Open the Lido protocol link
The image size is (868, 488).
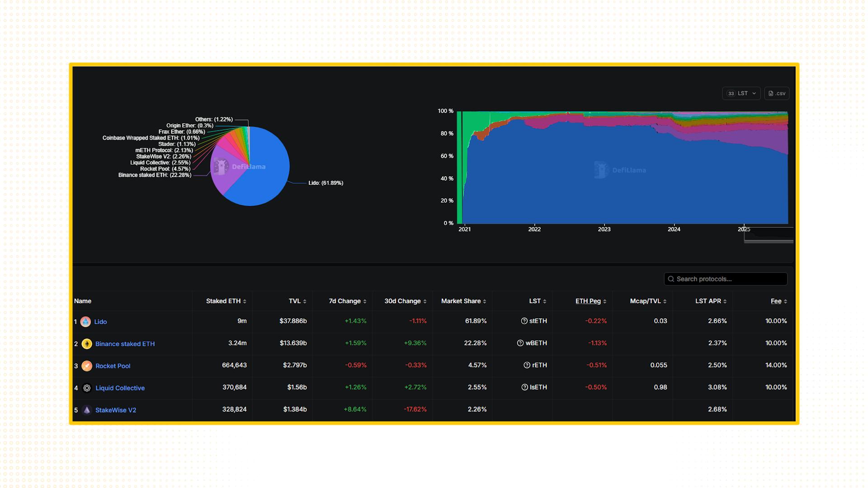pos(100,322)
